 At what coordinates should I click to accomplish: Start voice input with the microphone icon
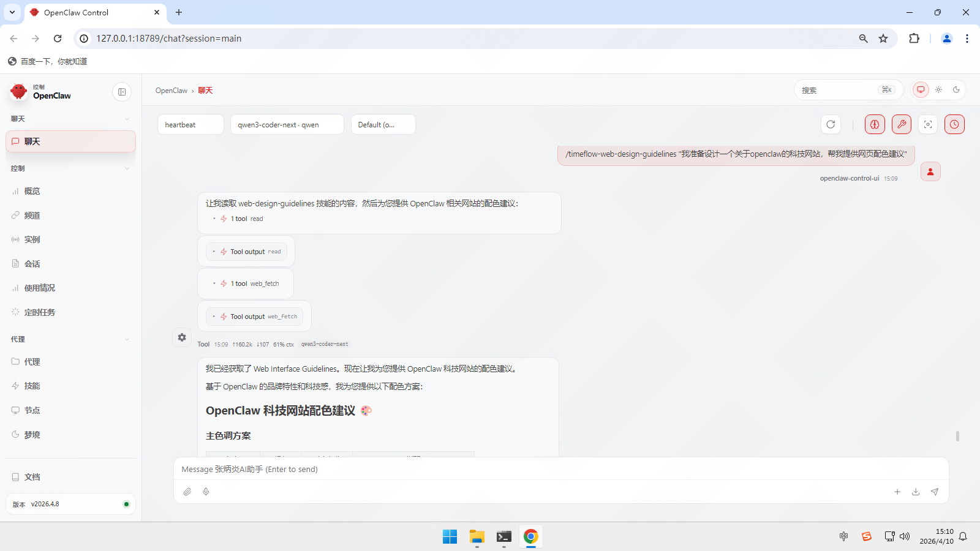(x=206, y=492)
